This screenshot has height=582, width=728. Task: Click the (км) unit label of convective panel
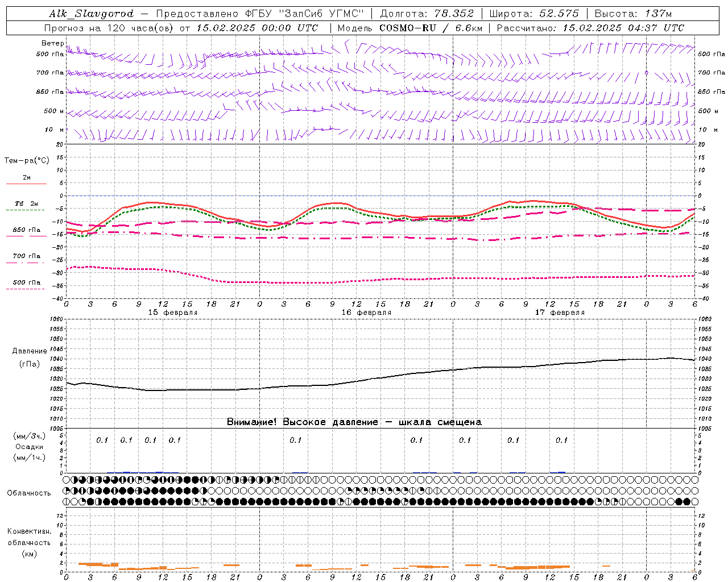[x=29, y=554]
